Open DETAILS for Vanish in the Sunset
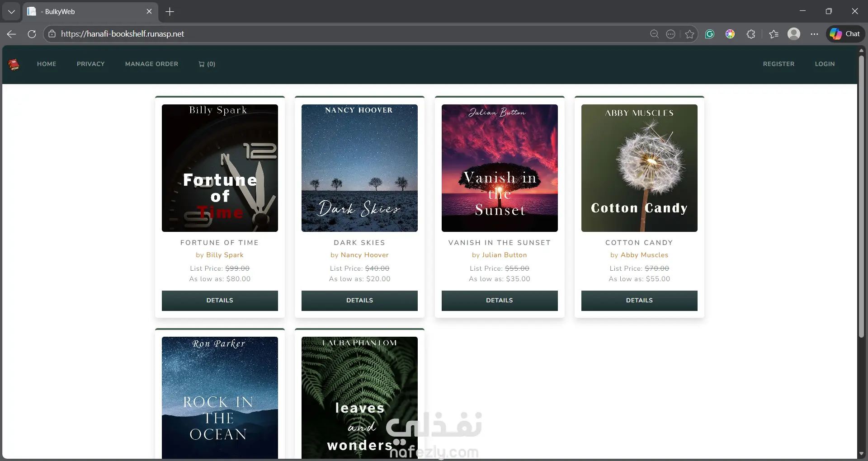Image resolution: width=868 pixels, height=461 pixels. point(500,301)
